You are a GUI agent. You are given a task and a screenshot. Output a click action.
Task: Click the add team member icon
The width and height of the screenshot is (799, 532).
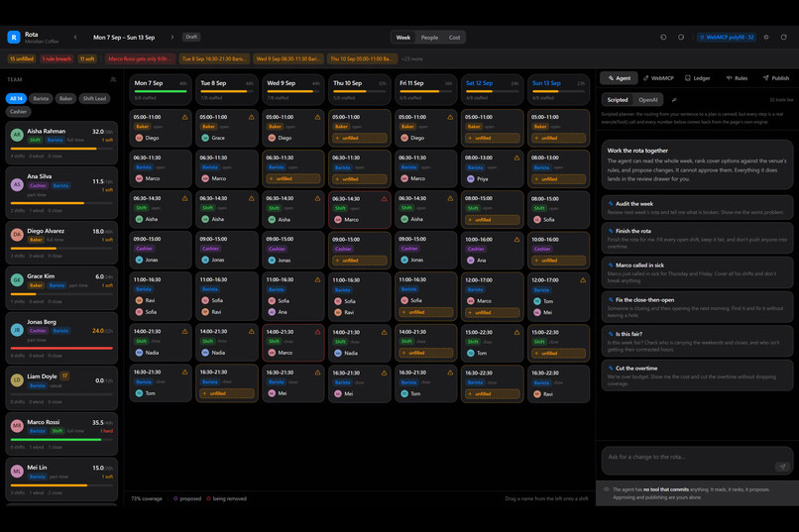point(113,79)
